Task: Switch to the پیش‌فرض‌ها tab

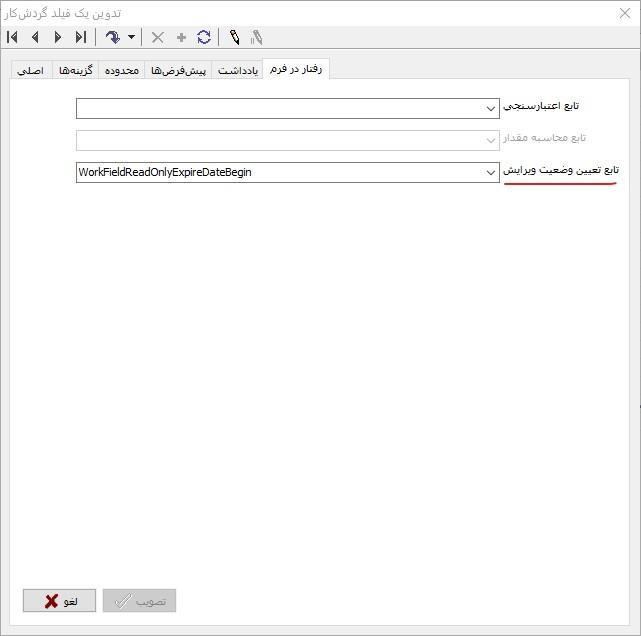Action: [x=178, y=71]
